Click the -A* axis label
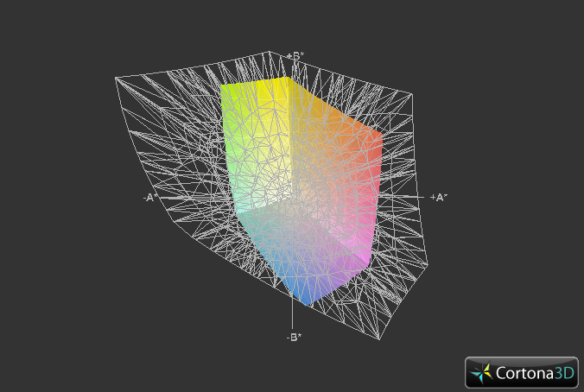The width and height of the screenshot is (584, 392). tap(150, 197)
